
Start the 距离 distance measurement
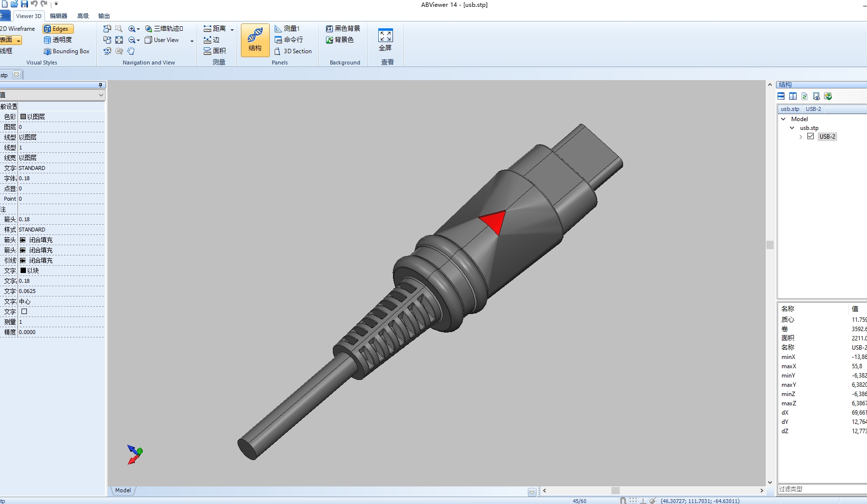[x=215, y=29]
